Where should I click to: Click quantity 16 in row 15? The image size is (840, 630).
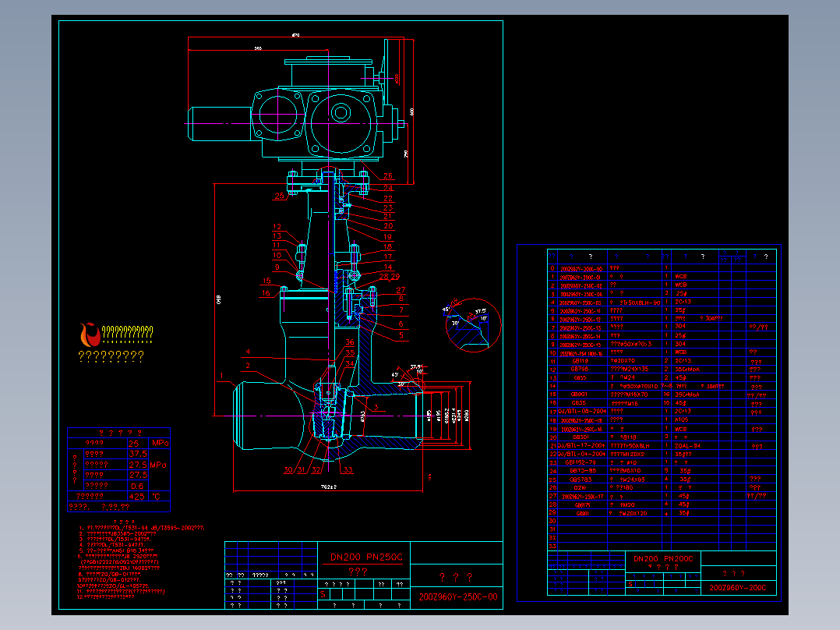coord(666,394)
